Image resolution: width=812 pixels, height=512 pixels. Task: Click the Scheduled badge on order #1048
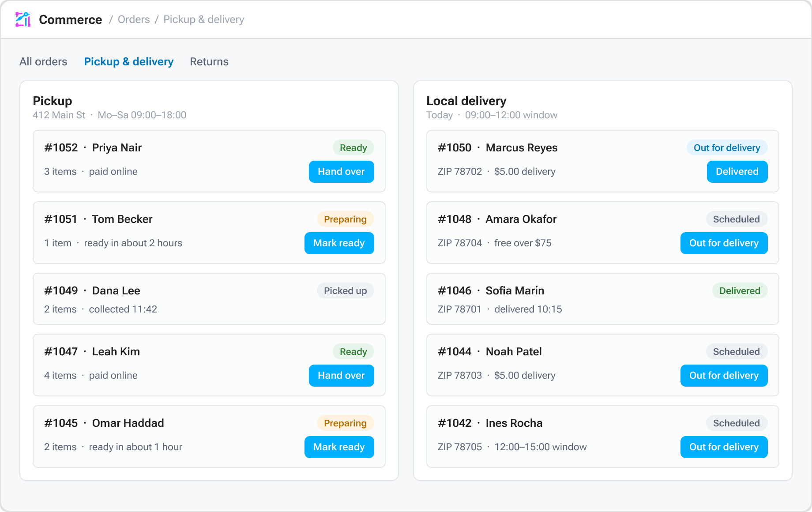[737, 219]
